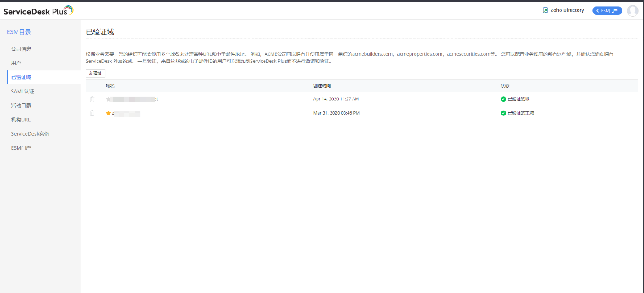This screenshot has height=293, width=644.
Task: Click the 状态 column header
Action: click(x=505, y=85)
